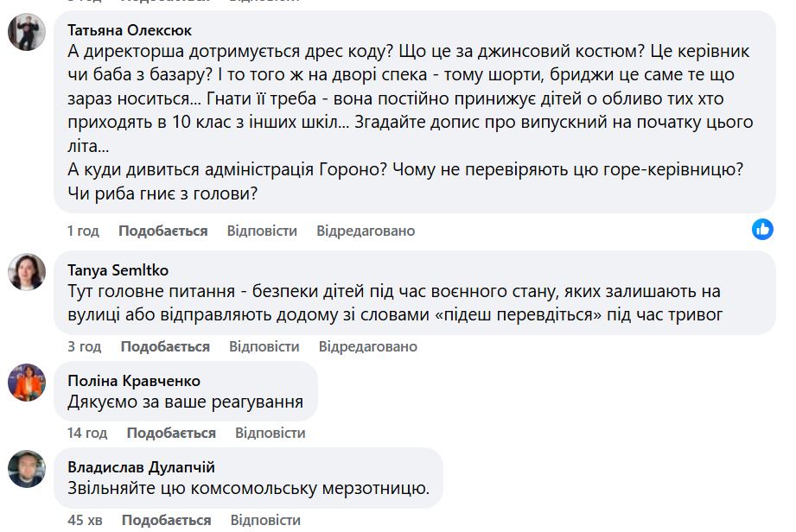The image size is (796, 532).
Task: Click the blue like reaction icon
Action: 762,229
